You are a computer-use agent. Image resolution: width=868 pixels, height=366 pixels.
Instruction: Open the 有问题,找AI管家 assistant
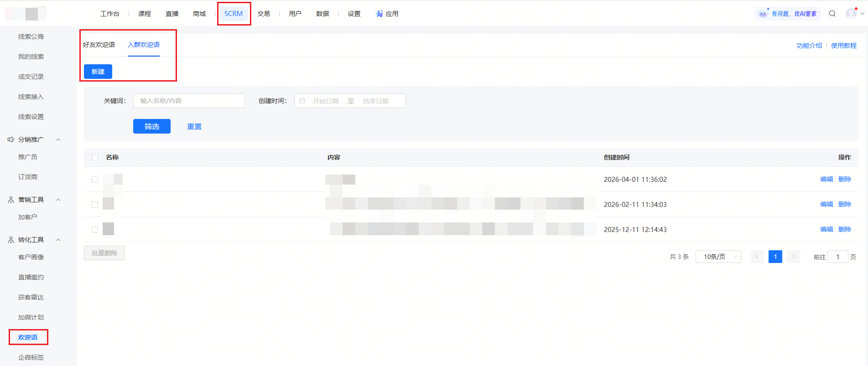point(788,14)
